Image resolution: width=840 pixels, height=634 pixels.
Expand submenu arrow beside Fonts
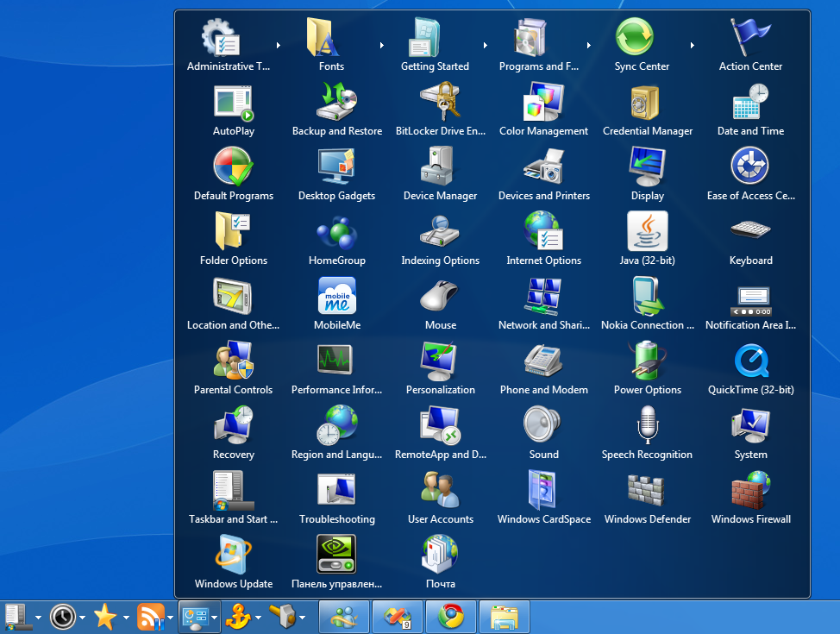coord(382,46)
